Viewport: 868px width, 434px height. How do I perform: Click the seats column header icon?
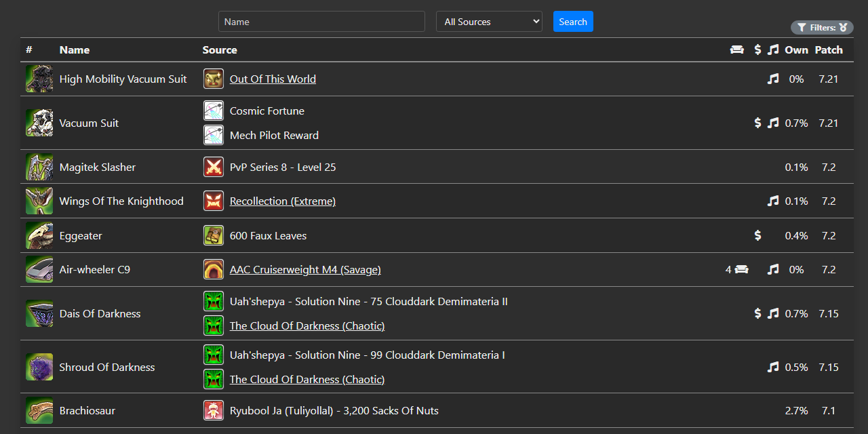737,50
